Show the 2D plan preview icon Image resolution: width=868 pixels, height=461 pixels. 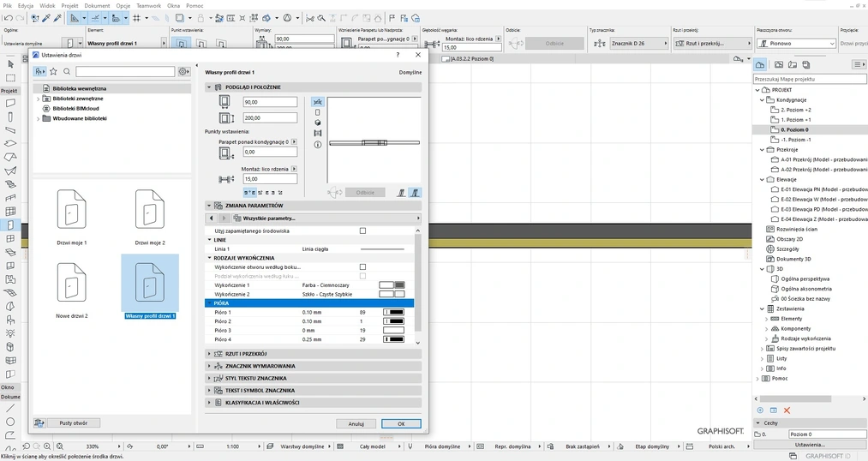pos(318,102)
